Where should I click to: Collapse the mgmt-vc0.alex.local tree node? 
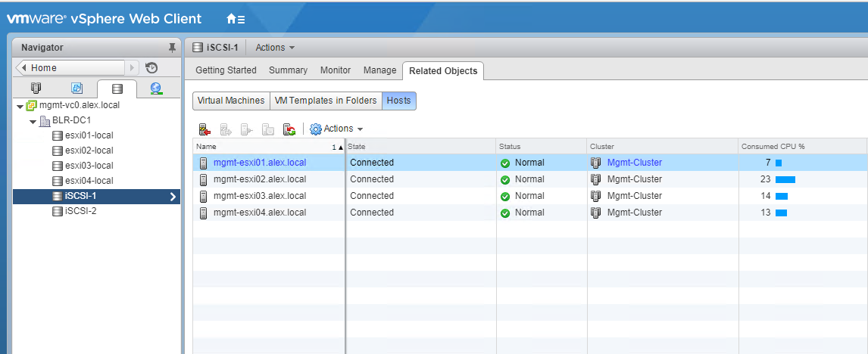pos(20,106)
